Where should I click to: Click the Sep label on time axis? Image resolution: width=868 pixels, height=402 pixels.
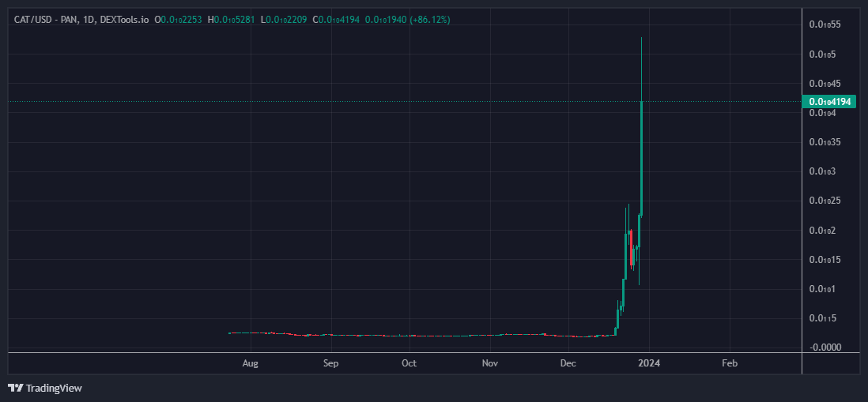tap(330, 363)
